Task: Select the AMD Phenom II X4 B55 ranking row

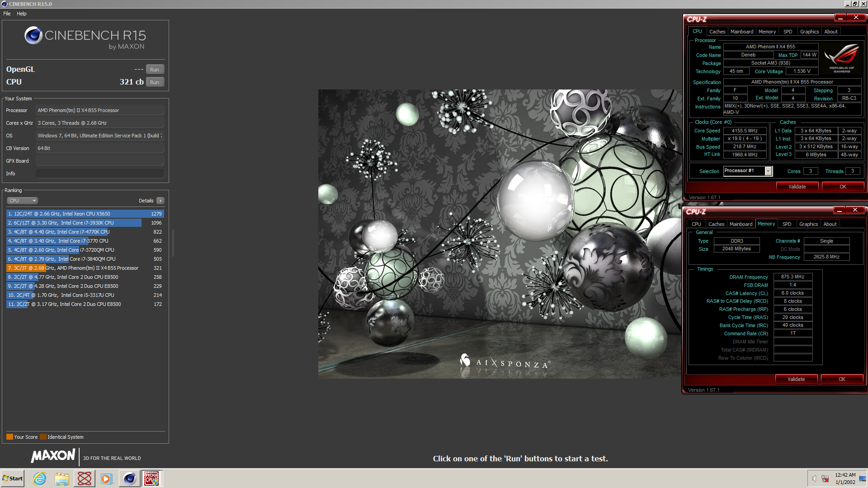Action: tap(85, 268)
